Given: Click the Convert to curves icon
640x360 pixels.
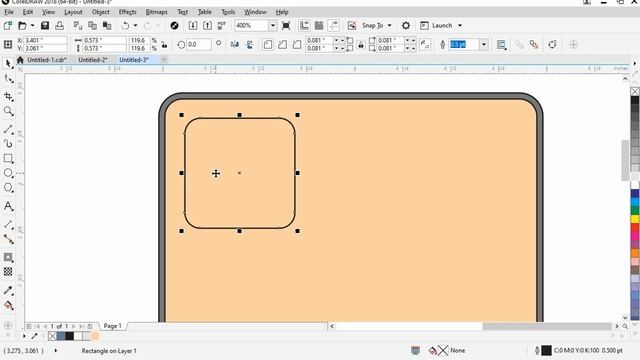Looking at the screenshot, I should [x=552, y=44].
